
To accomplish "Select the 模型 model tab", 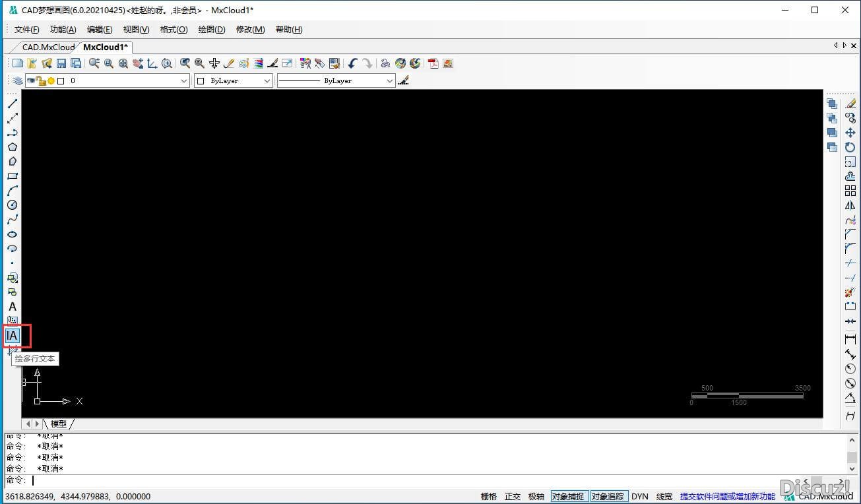I will [x=59, y=424].
